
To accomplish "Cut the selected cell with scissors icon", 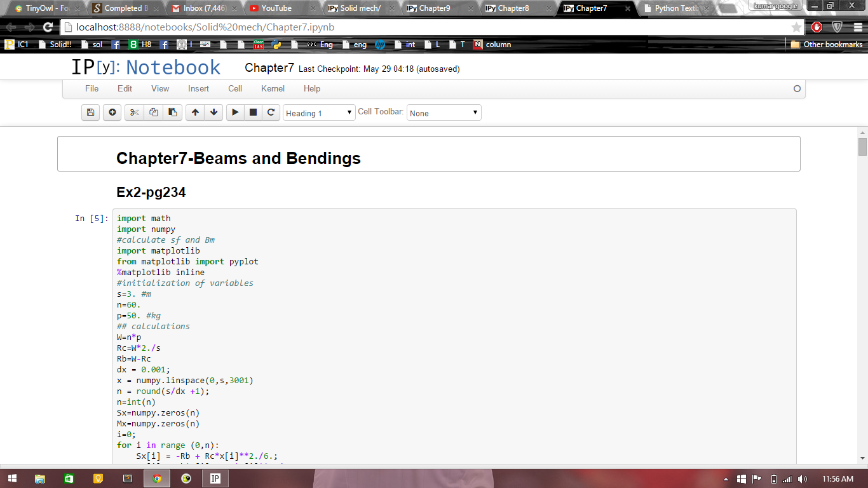I will pyautogui.click(x=134, y=112).
